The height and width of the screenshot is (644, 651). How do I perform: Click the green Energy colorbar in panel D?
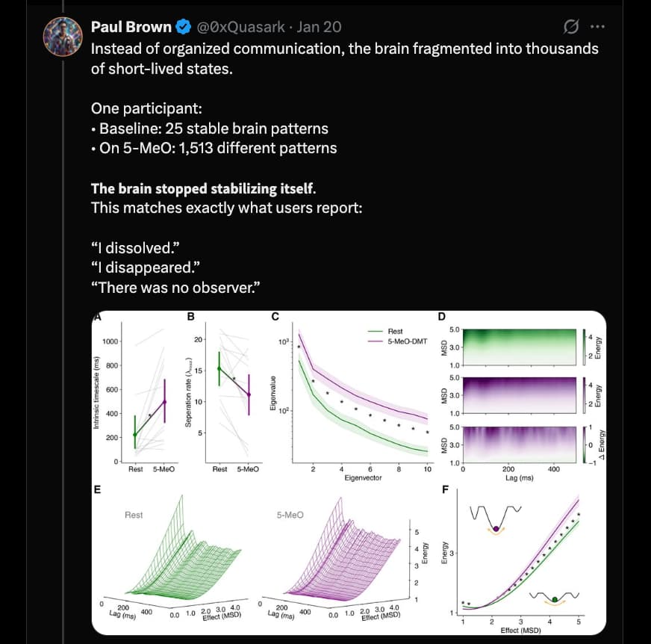click(583, 346)
